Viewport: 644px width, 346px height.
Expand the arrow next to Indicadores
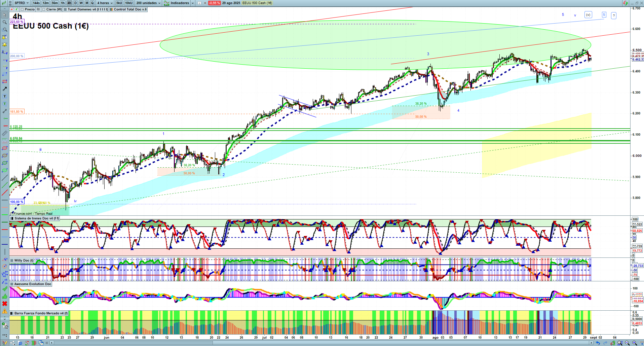[193, 3]
